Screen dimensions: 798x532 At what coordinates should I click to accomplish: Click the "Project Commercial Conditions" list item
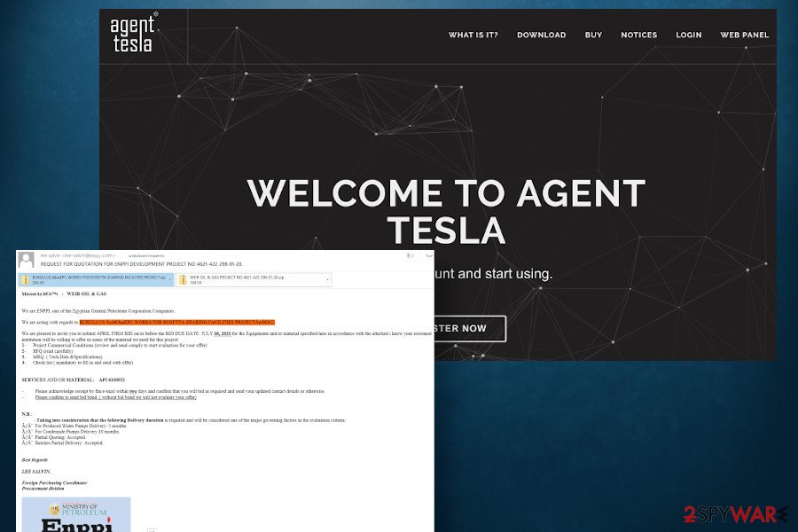click(x=114, y=345)
